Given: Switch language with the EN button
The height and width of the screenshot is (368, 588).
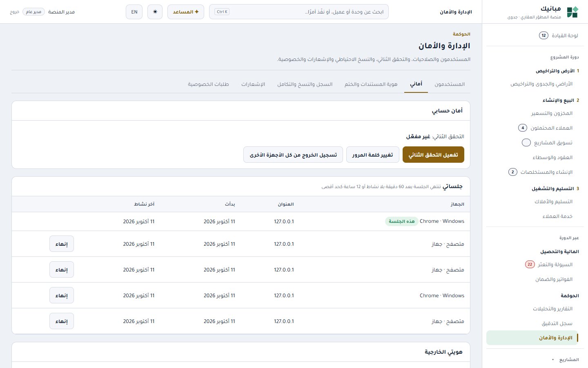Looking at the screenshot, I should point(134,12).
